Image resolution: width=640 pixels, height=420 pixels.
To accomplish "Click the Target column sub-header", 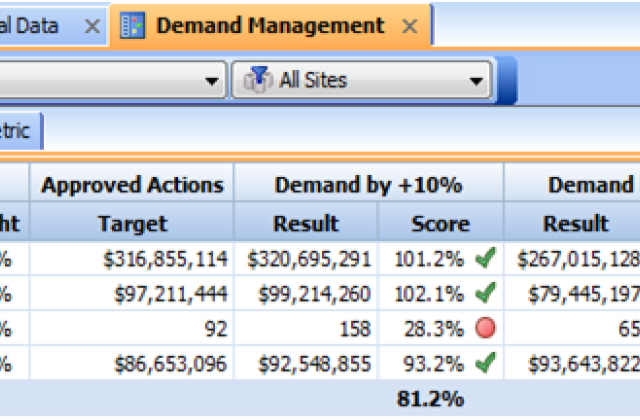I will pyautogui.click(x=132, y=223).
